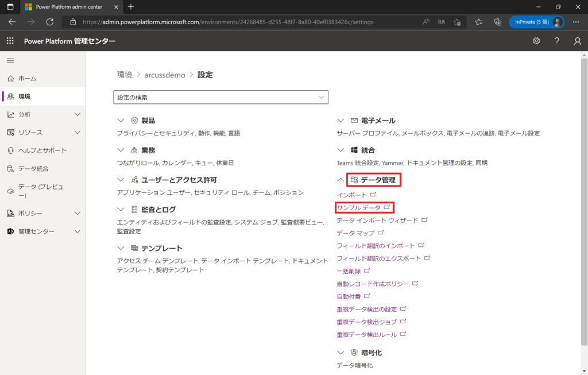
Task: Open the 一括削除 link
Action: click(349, 270)
